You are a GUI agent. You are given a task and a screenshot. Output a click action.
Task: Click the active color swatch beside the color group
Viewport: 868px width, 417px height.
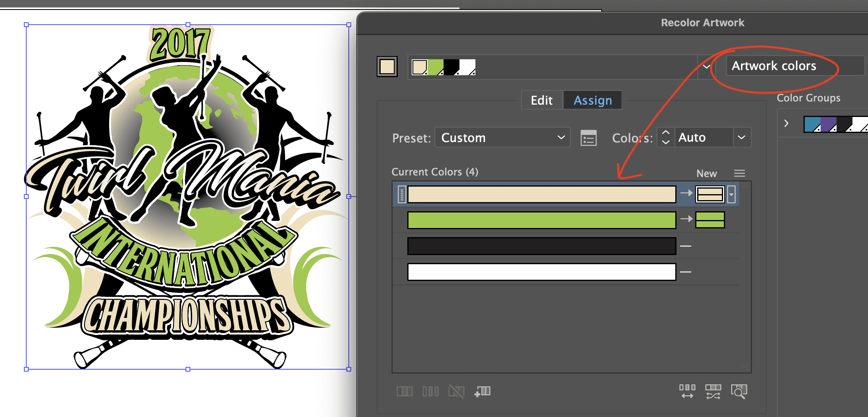coord(387,66)
